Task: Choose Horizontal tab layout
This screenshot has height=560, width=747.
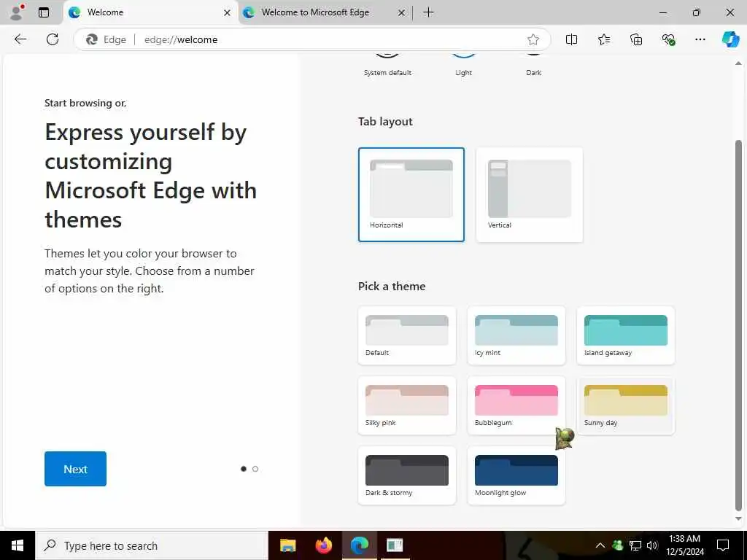Action: coord(411,194)
